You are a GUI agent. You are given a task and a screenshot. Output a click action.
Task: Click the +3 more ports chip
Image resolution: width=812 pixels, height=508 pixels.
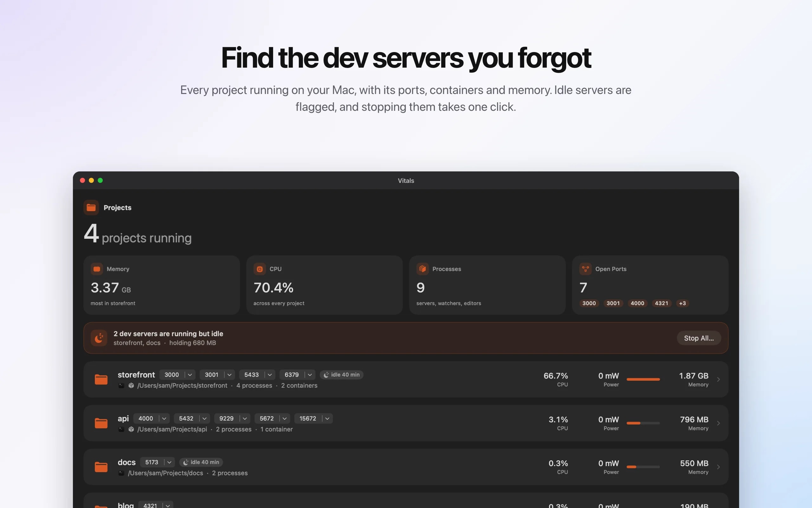(x=683, y=303)
